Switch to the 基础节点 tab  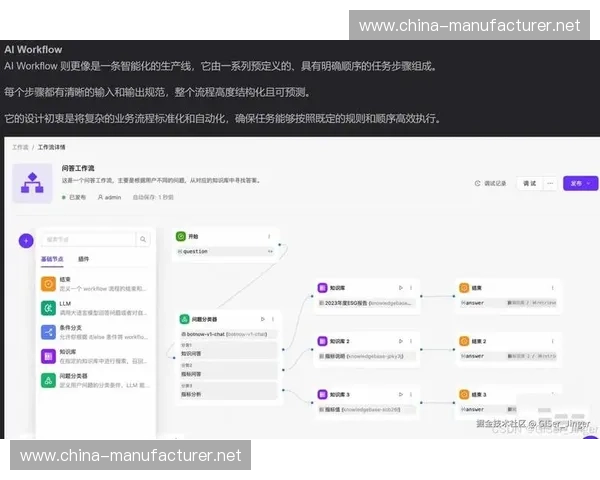point(52,259)
